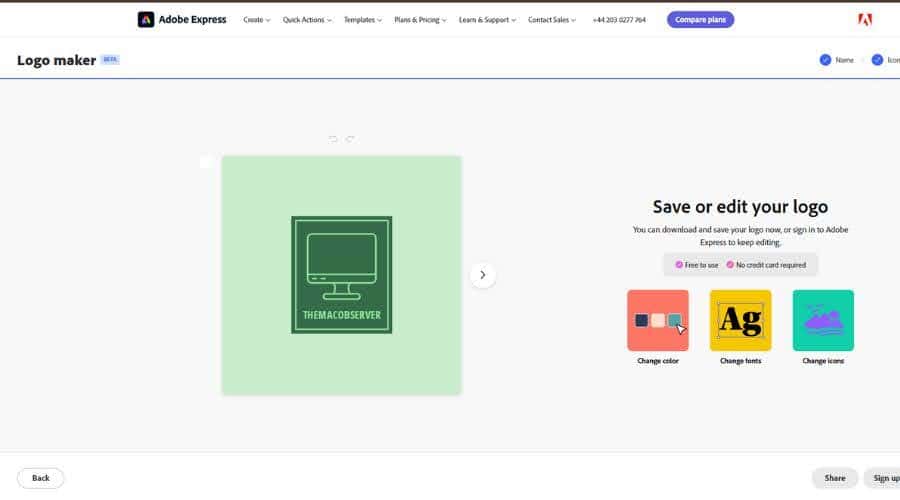900x500 pixels.
Task: Expand the Templates dropdown
Action: (363, 20)
